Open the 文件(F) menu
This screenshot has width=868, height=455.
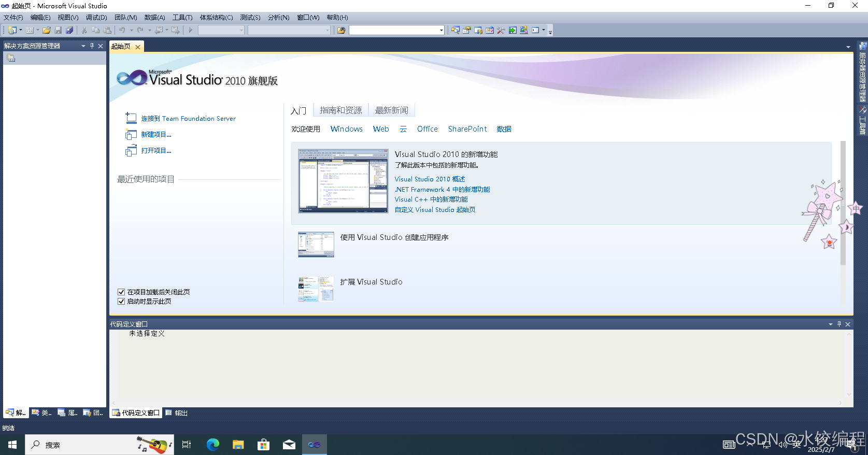[x=13, y=18]
